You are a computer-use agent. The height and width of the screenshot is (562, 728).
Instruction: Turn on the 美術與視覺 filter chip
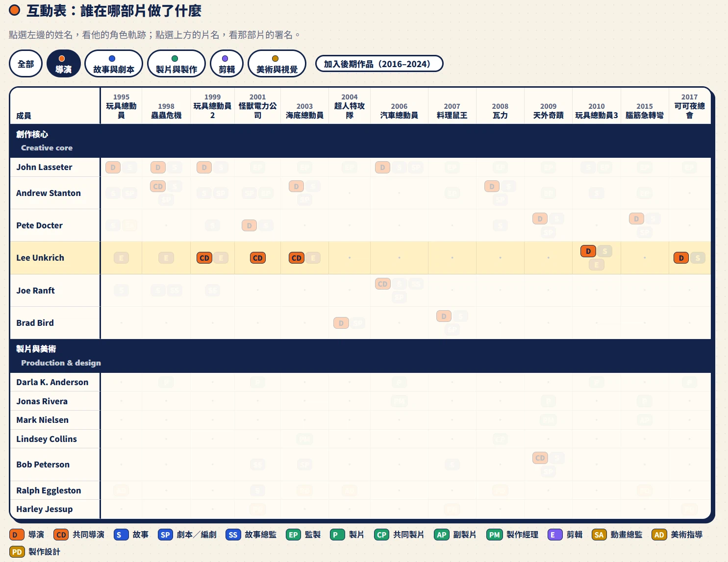pyautogui.click(x=277, y=64)
